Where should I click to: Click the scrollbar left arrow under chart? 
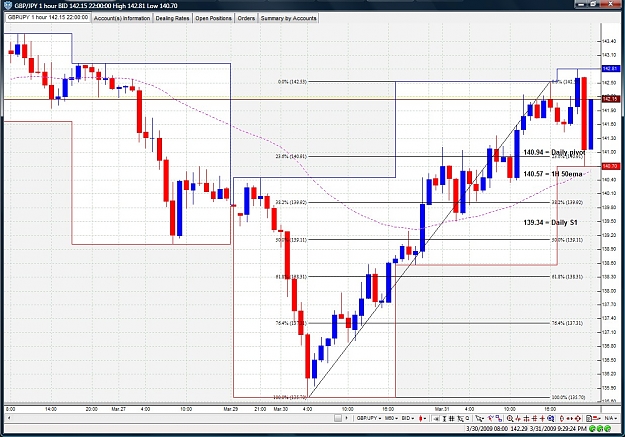(x=9, y=418)
